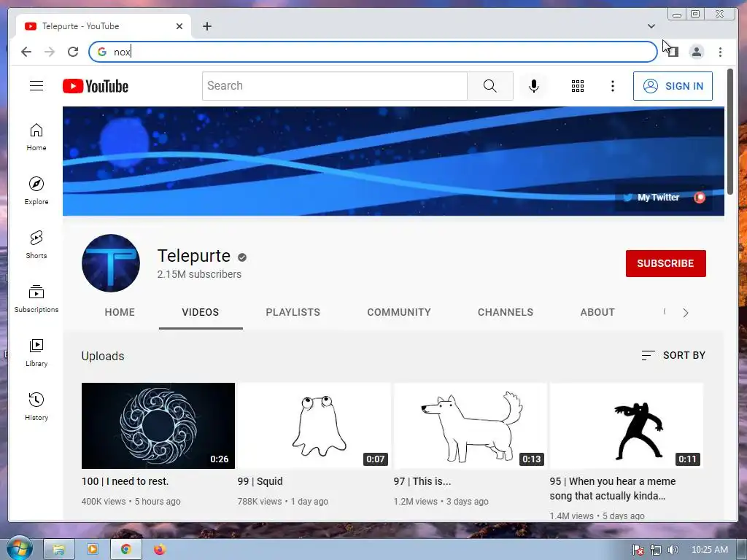
Task: Activate voice search microphone
Action: point(533,86)
